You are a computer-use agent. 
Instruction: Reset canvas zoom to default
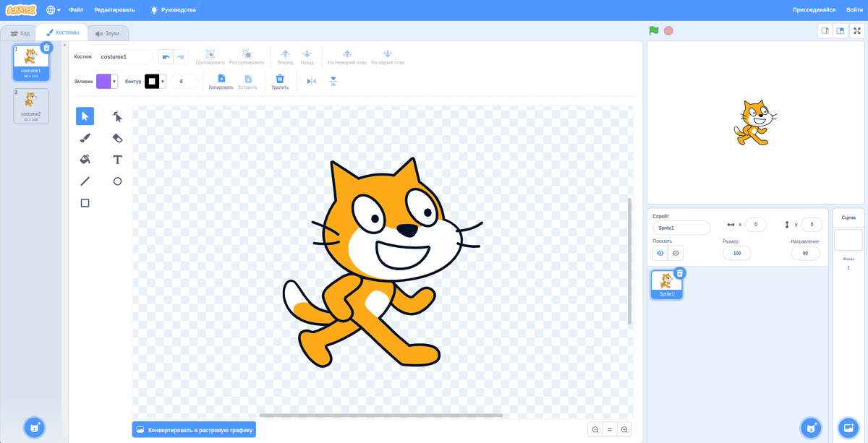click(x=610, y=429)
